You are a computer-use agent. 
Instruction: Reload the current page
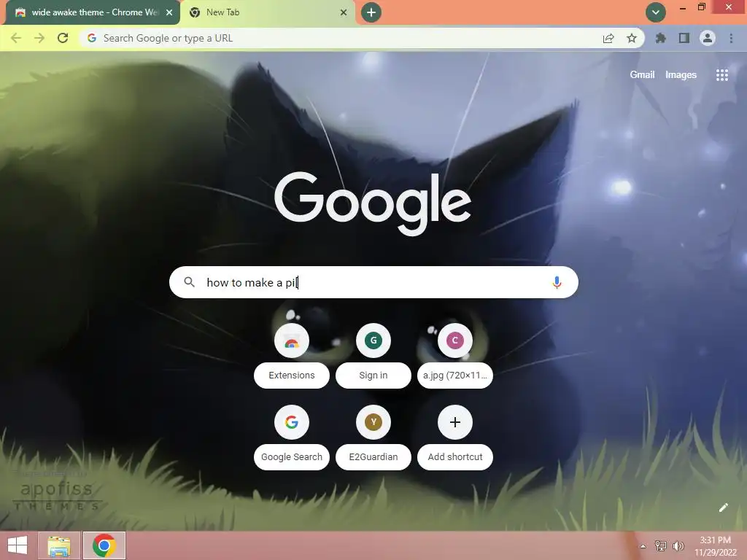(x=63, y=38)
